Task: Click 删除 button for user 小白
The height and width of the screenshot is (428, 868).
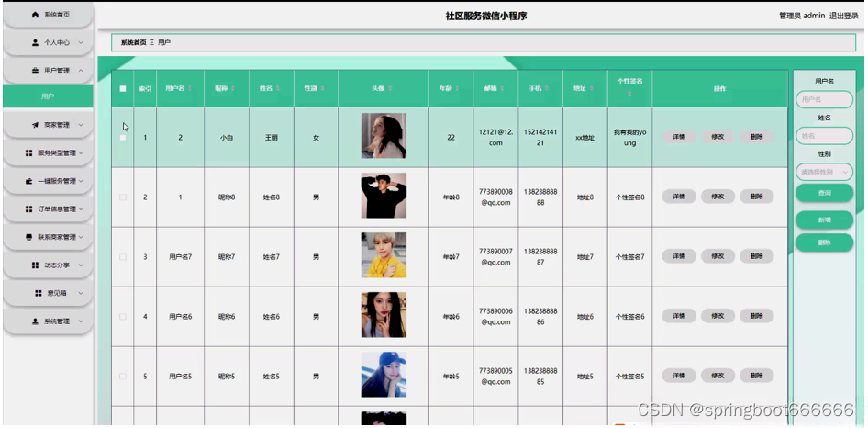Action: [757, 137]
